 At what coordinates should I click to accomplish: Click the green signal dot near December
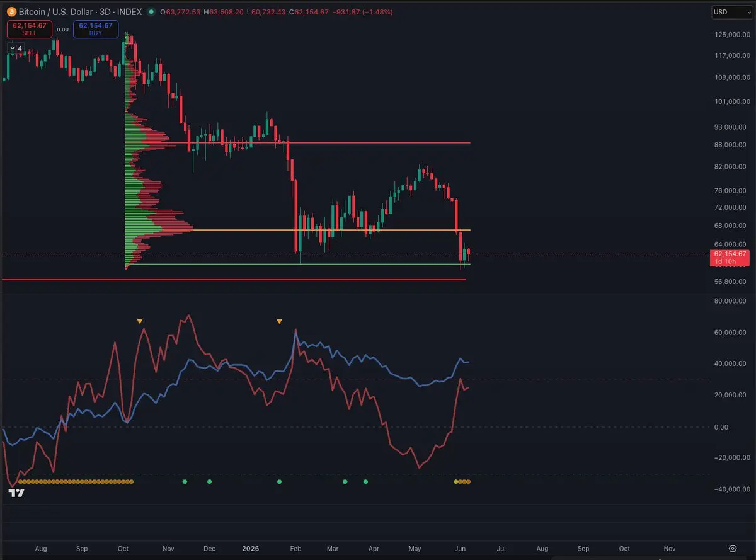pyautogui.click(x=209, y=482)
